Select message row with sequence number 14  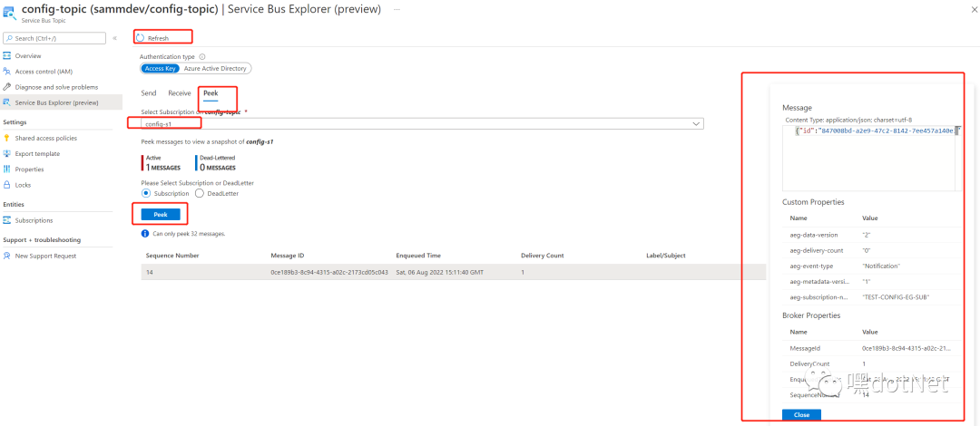pyautogui.click(x=453, y=272)
